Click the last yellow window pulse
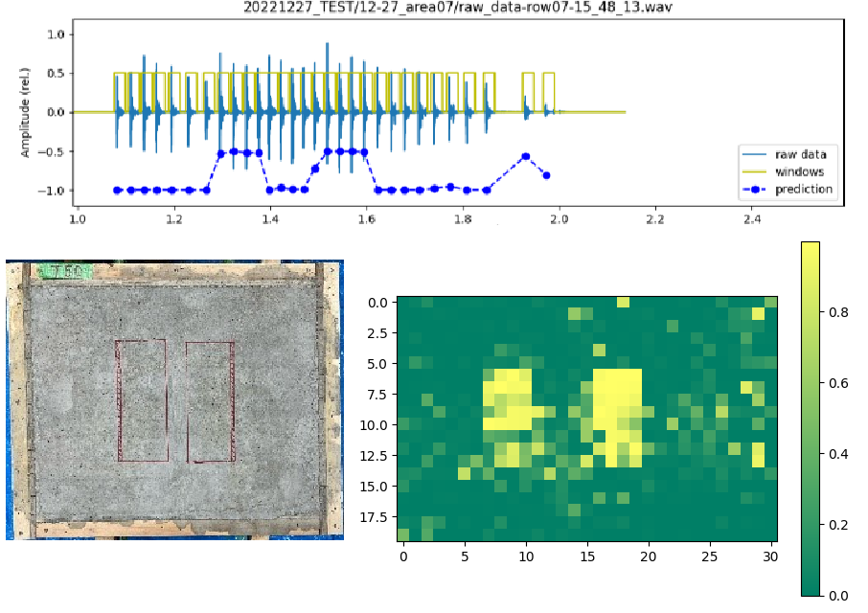Image resolution: width=868 pixels, height=613 pixels. (548, 91)
